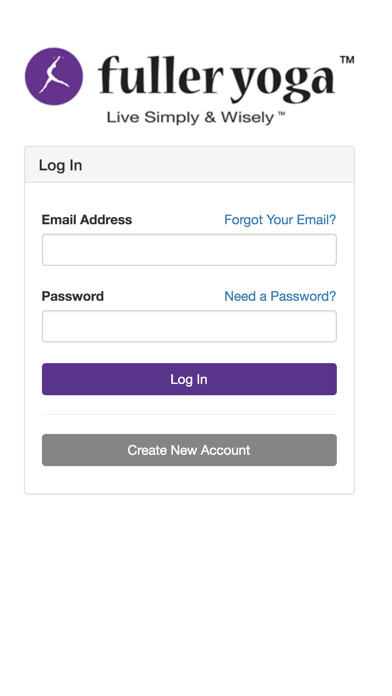The image size is (392, 696).
Task: Click the white dancer figure in logo
Action: [54, 75]
